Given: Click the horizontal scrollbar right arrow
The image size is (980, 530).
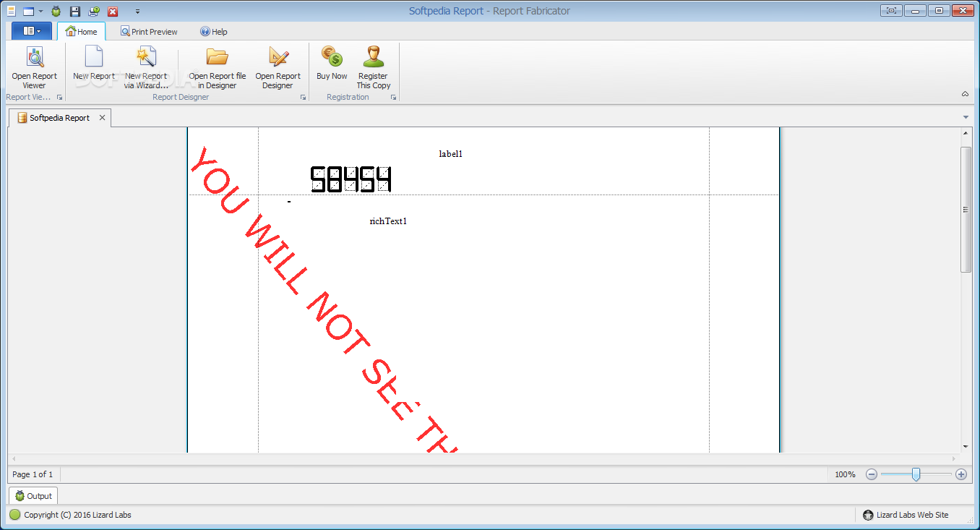Looking at the screenshot, I should tap(954, 459).
